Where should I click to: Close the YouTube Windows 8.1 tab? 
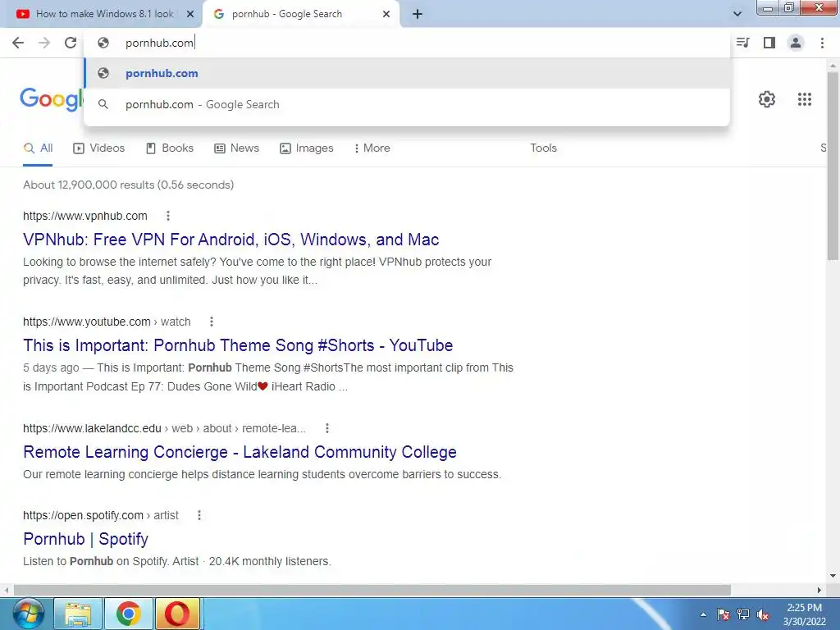190,15
